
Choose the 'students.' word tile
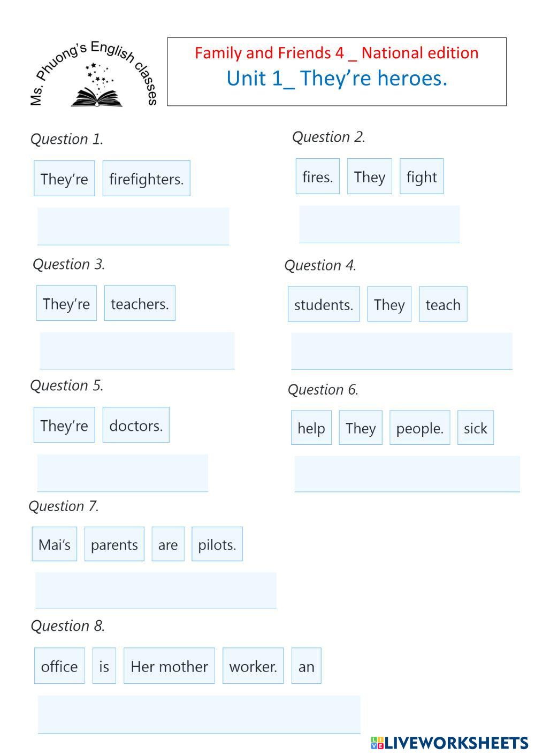[323, 304]
